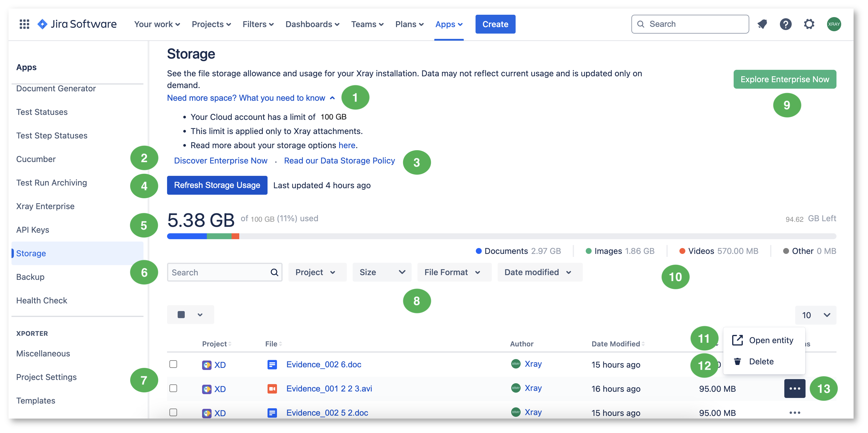Click the Xray author avatar in Evidence_001 2 2 3.avi row
This screenshot has width=868, height=433.
[x=516, y=388]
